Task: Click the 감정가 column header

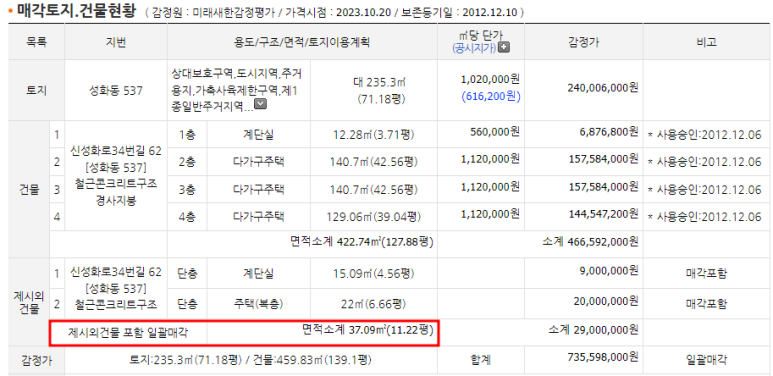Action: click(584, 42)
